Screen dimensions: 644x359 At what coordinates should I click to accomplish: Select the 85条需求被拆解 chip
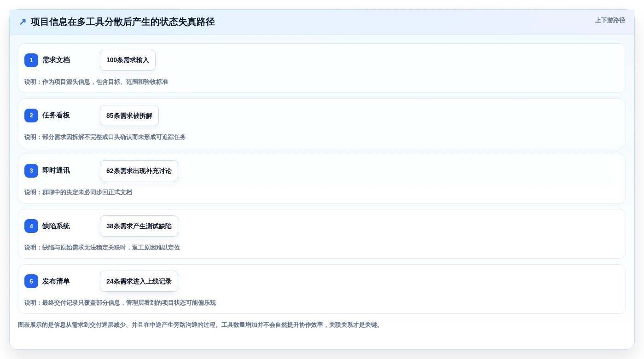129,116
